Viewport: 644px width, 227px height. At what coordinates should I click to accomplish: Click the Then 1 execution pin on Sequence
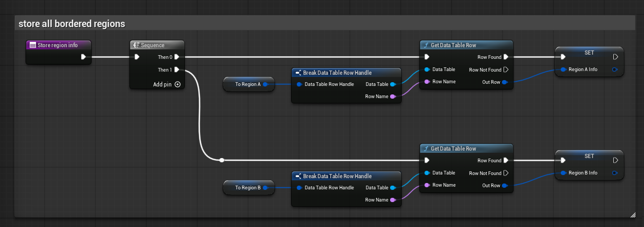(177, 69)
